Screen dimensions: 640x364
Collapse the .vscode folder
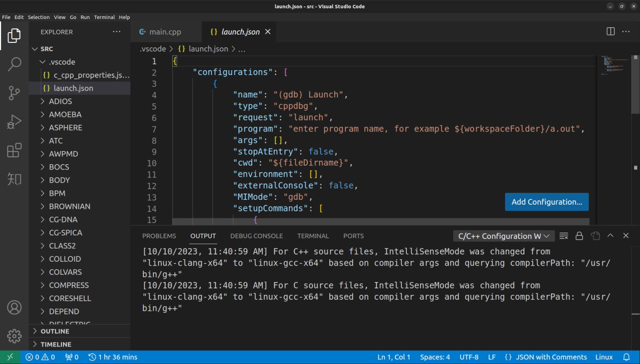61,62
